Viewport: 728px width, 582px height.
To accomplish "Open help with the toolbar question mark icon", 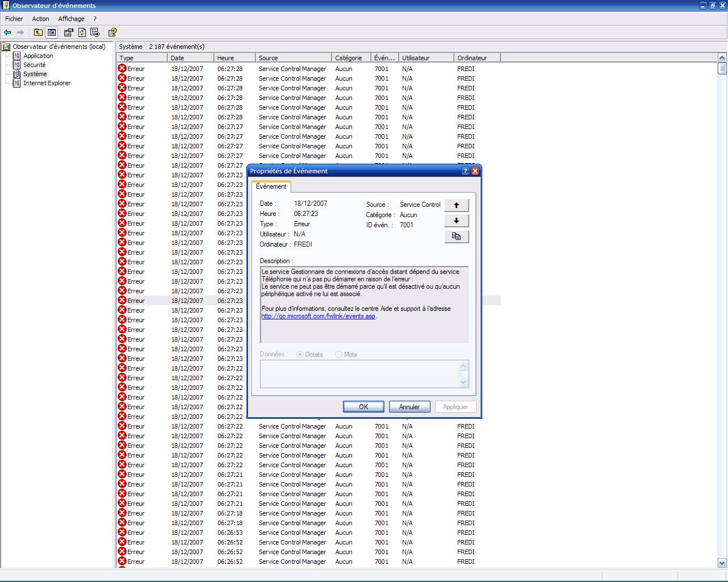I will pyautogui.click(x=112, y=32).
